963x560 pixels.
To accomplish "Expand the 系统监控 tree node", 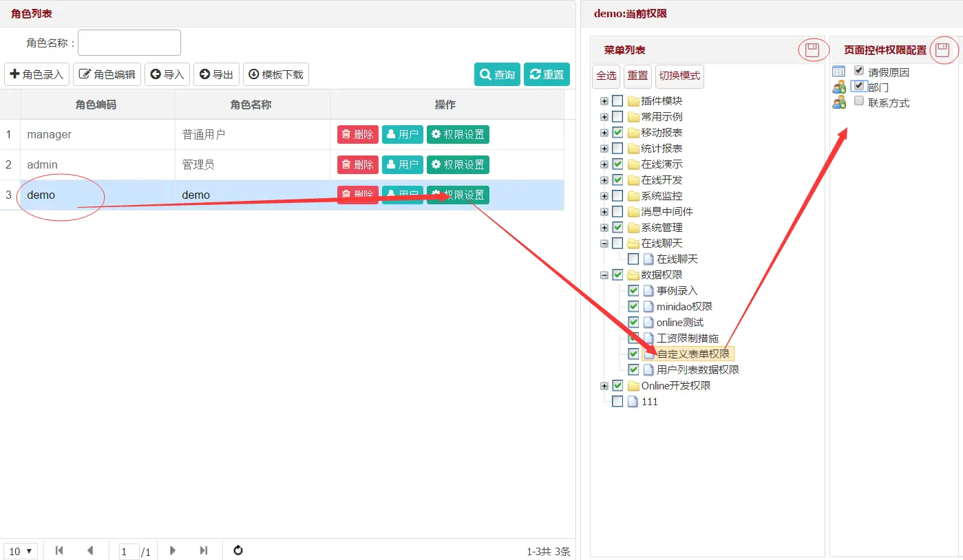I will (x=604, y=195).
